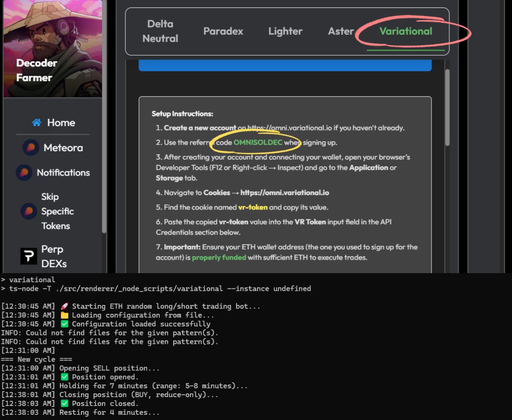Click 'https://omni.variational.io' in step 4
The height and width of the screenshot is (420, 512).
(x=285, y=193)
